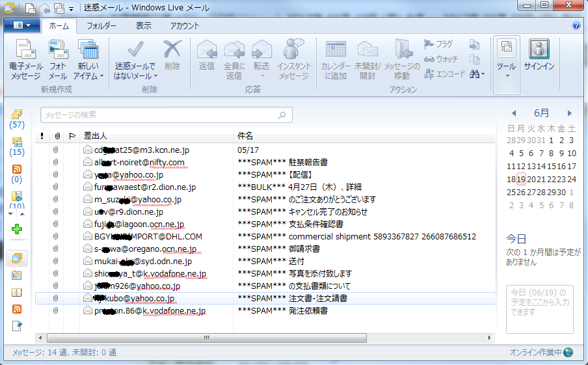Expand shortcuts using the small down arrow

[x=10, y=214]
